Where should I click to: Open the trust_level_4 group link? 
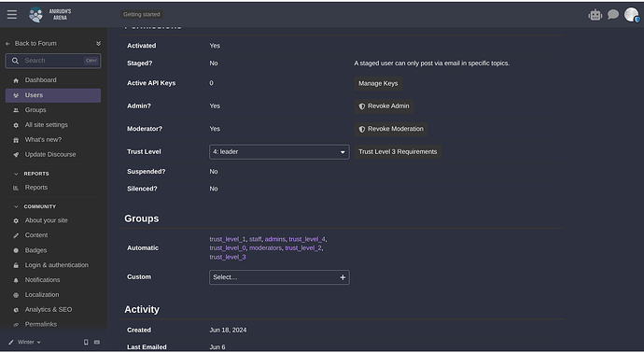[x=307, y=239]
